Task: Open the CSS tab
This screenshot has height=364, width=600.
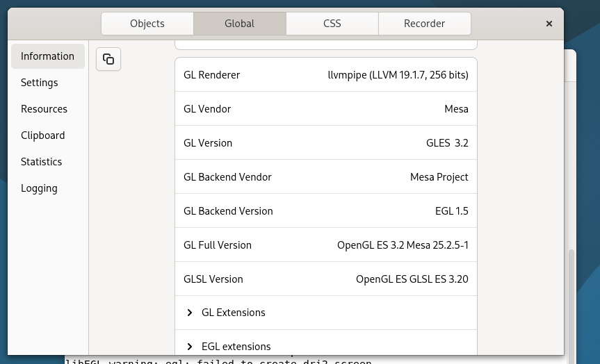Action: click(332, 24)
